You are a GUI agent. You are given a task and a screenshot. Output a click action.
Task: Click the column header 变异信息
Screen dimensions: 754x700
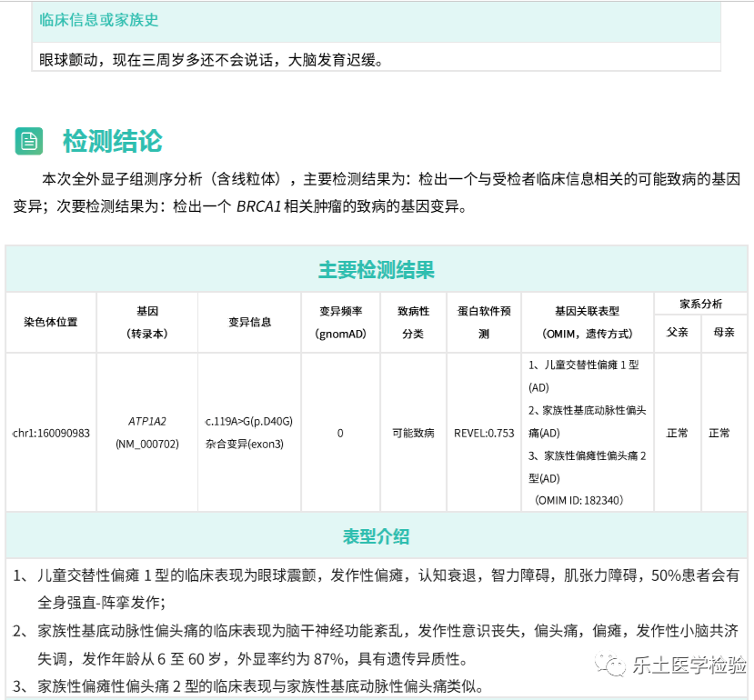coord(249,322)
